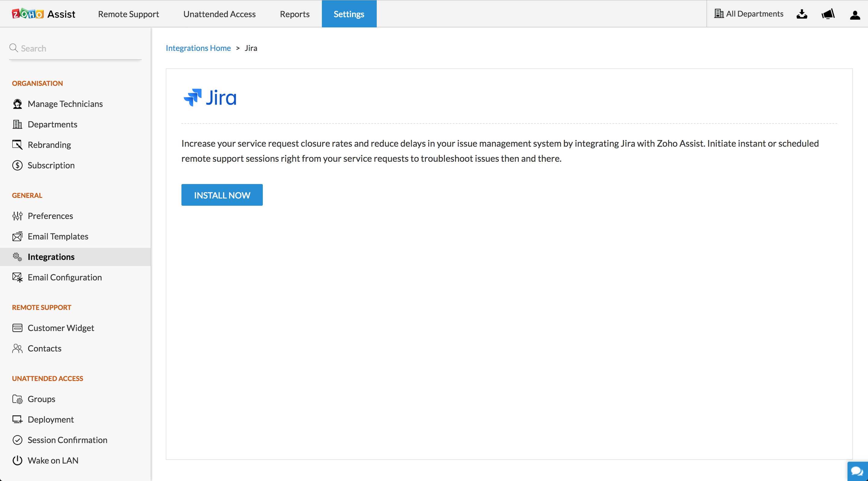868x481 pixels.
Task: Expand the Integrations Home breadcrumb link
Action: click(198, 48)
